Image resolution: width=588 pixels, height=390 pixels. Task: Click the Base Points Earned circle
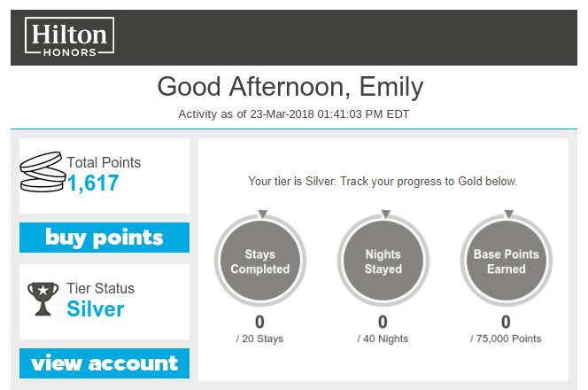pyautogui.click(x=507, y=261)
